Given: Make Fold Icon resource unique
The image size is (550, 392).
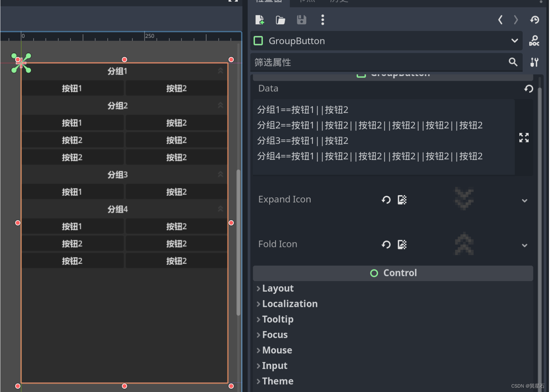Looking at the screenshot, I should pos(402,245).
